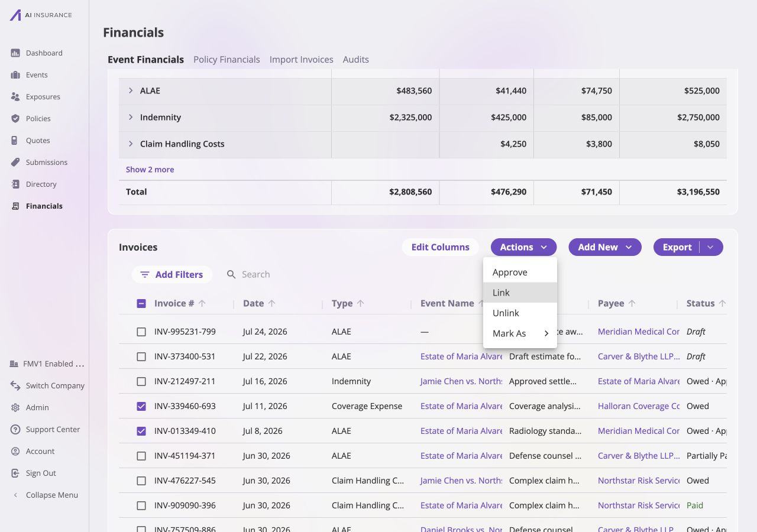The height and width of the screenshot is (532, 757).
Task: Click the Paid status for INV-909090-396
Action: [695, 506]
